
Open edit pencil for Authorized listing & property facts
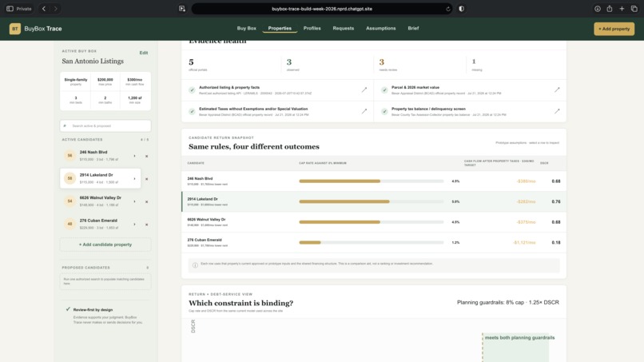[x=364, y=90]
